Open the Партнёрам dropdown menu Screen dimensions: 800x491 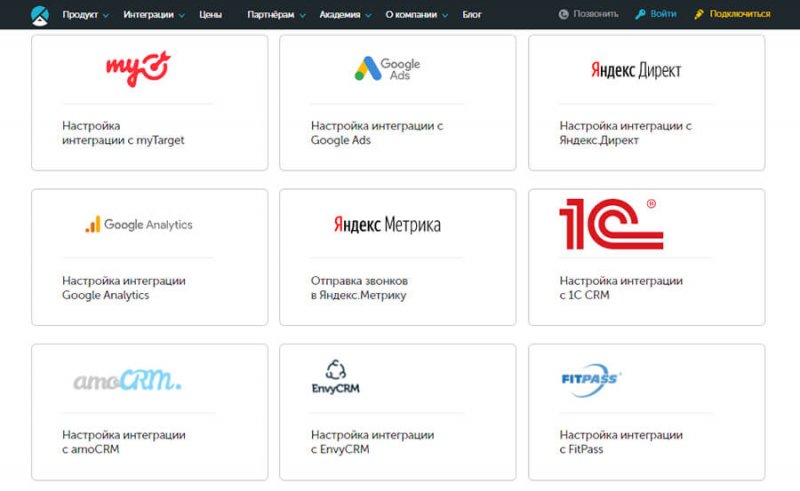276,15
